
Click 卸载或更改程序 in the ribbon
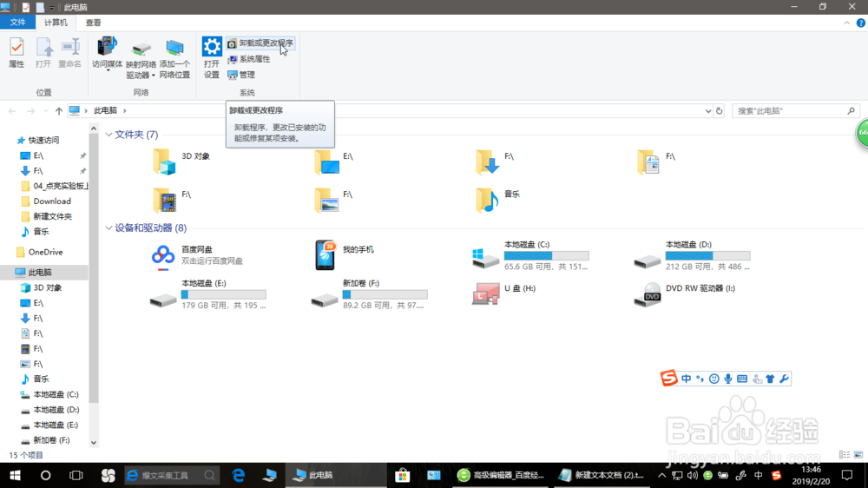tap(260, 43)
